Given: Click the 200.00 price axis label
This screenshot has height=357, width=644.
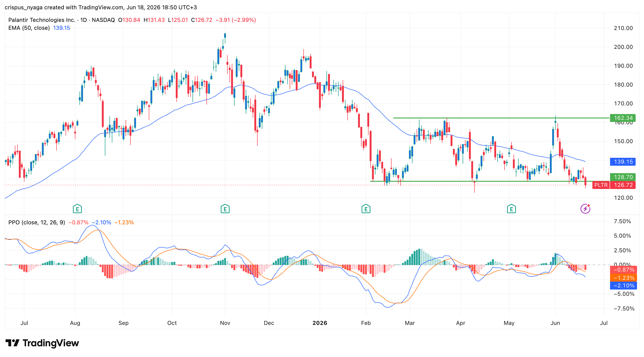Looking at the screenshot, I should click(623, 47).
